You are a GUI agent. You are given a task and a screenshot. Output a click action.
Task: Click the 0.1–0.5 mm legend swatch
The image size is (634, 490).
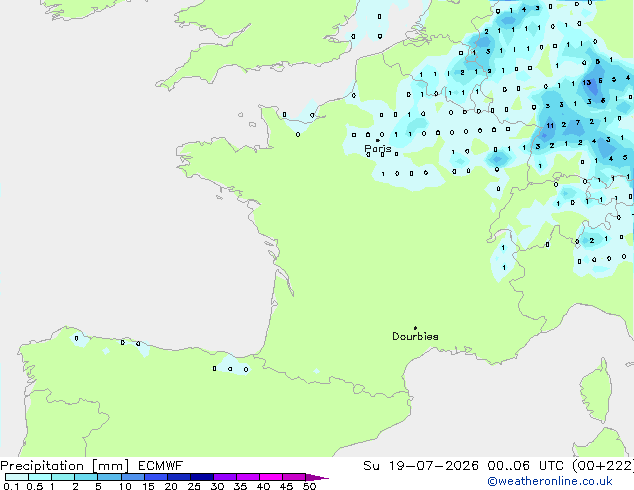(17, 477)
